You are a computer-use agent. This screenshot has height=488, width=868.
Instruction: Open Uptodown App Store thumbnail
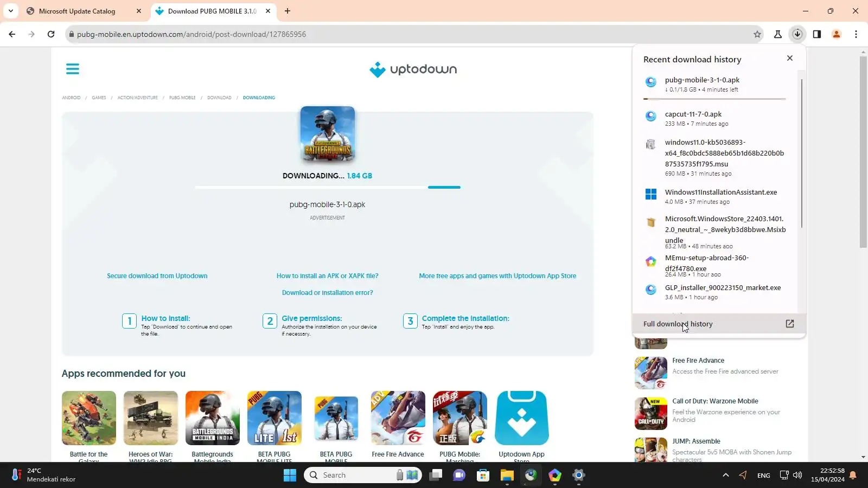click(x=522, y=418)
